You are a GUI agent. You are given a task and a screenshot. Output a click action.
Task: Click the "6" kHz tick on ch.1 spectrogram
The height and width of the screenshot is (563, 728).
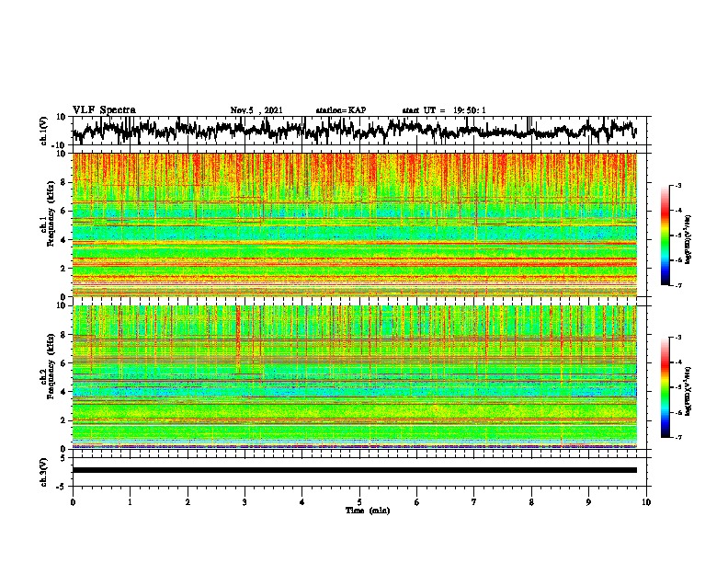[63, 211]
